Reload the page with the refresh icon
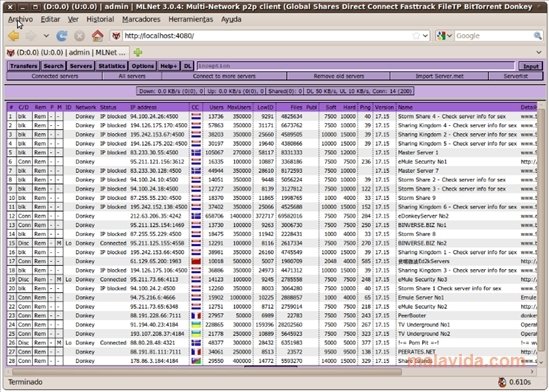 [x=62, y=36]
